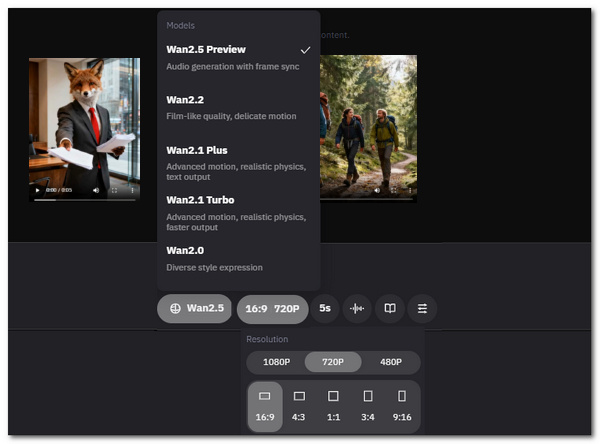
Task: Pick the 1:1 square aspect ratio
Action: [x=333, y=405]
